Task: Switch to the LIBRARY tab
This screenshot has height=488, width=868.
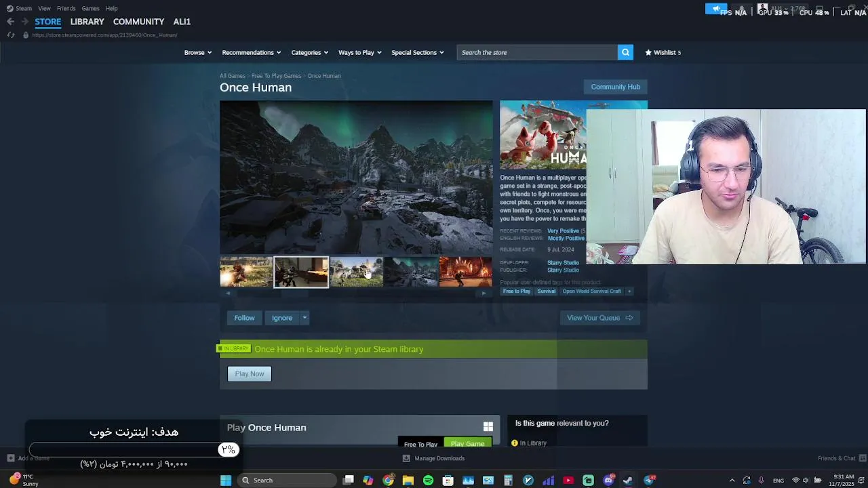Action: [87, 22]
